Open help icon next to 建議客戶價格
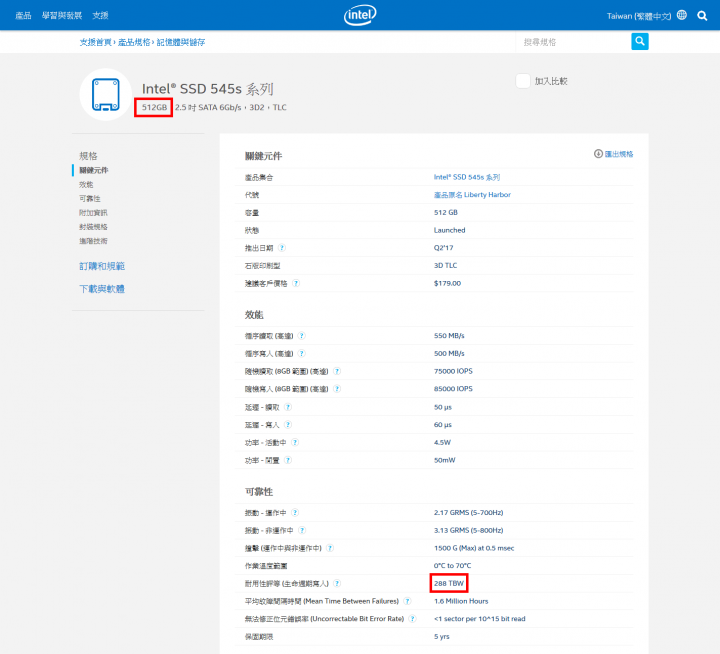Screen dimensions: 720x654 coord(296,283)
